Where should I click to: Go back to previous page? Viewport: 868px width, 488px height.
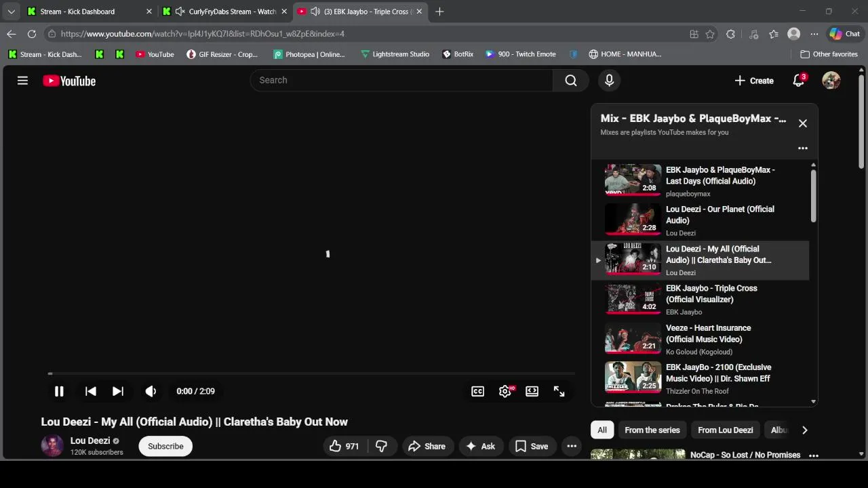point(12,34)
